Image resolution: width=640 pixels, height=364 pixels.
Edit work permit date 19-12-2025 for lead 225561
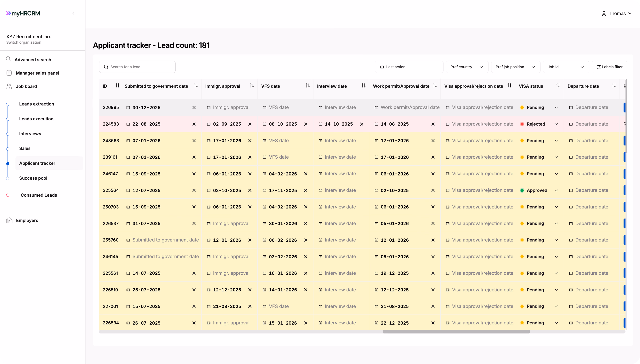point(395,273)
